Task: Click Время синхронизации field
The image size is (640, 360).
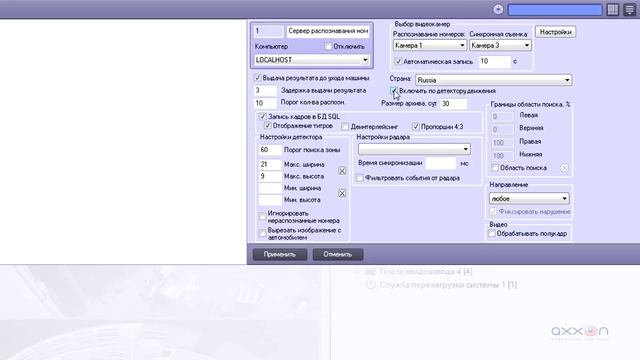Action: [441, 163]
